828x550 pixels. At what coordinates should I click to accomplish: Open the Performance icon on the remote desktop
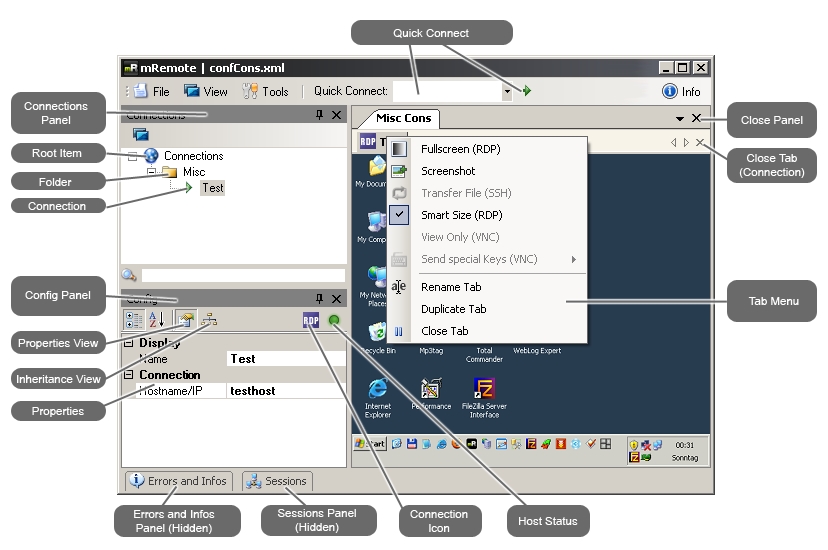tap(431, 395)
